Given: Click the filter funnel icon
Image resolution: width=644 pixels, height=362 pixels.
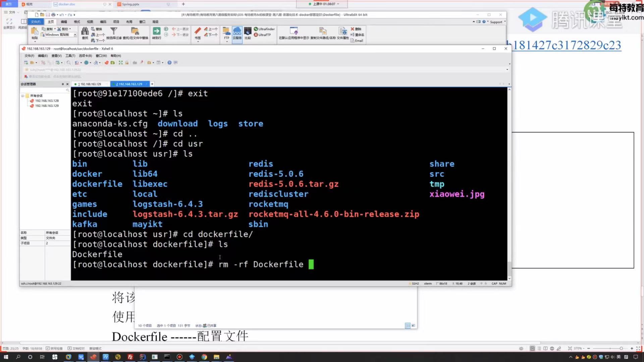Looking at the screenshot, I should click(x=114, y=31).
